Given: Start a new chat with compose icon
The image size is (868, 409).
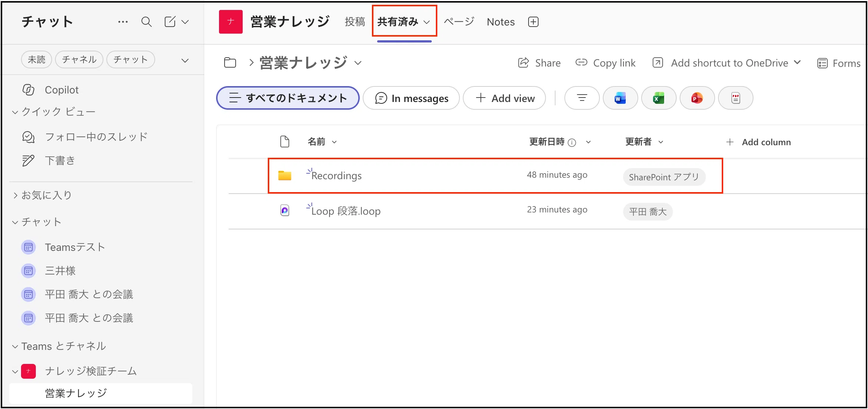Looking at the screenshot, I should [170, 22].
